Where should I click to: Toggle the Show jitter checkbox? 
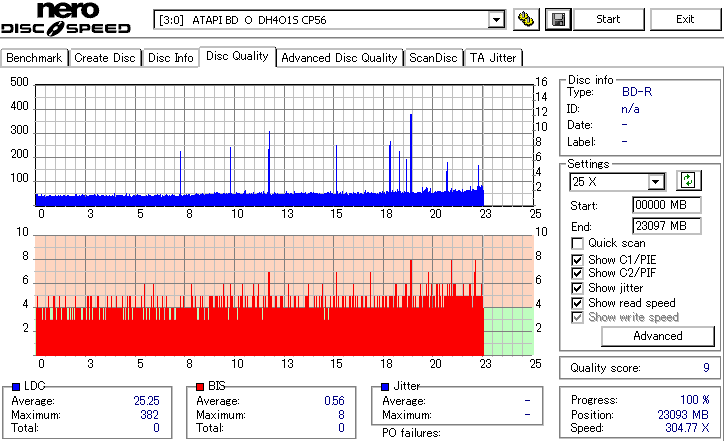pos(577,288)
